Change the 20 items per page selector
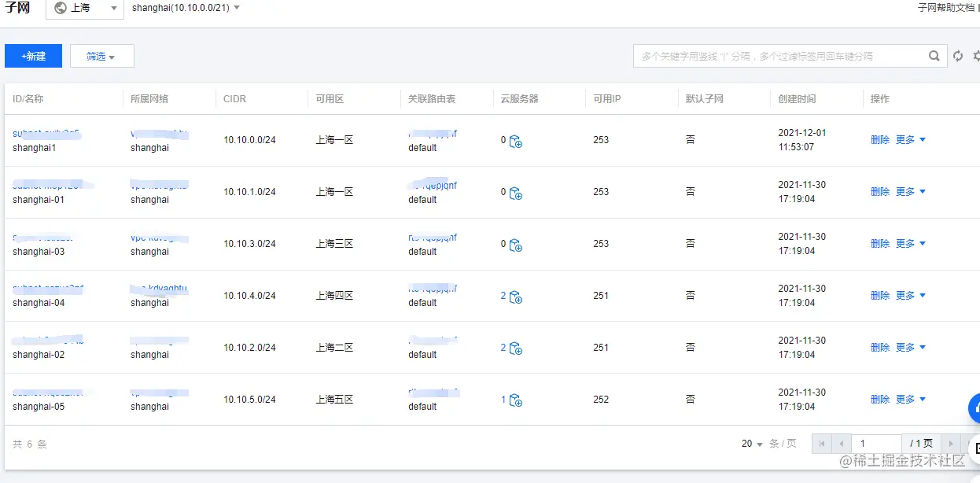The image size is (980, 483). [x=752, y=444]
